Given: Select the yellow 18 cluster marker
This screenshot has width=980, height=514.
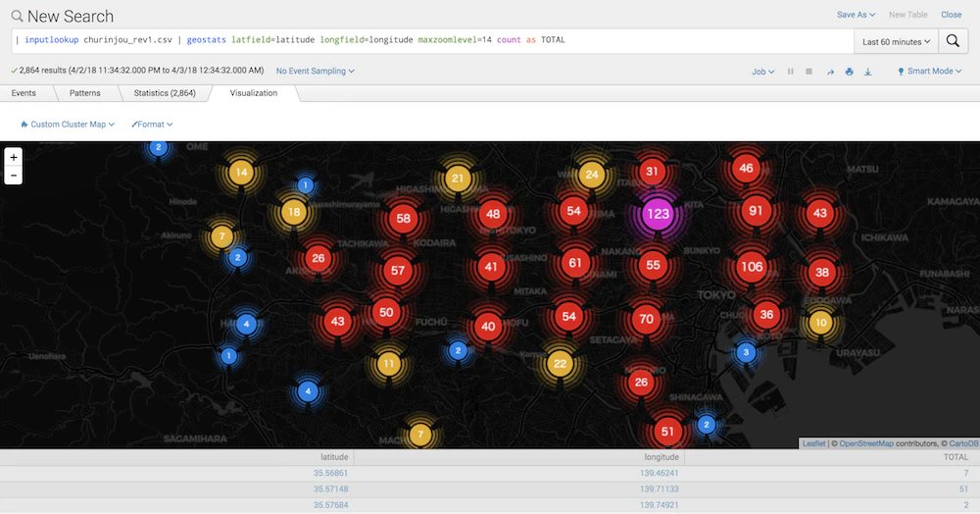Looking at the screenshot, I should click(294, 212).
